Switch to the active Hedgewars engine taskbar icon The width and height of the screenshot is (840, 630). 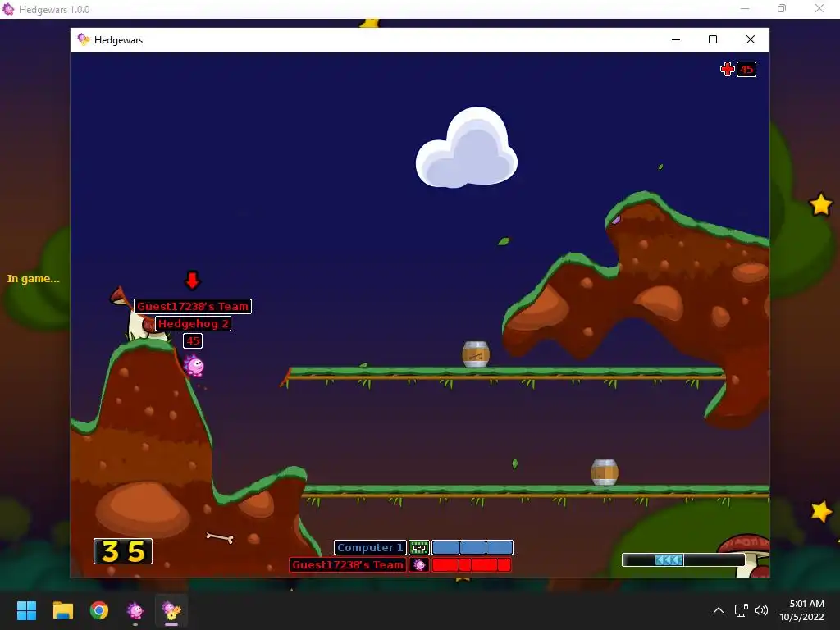click(171, 610)
